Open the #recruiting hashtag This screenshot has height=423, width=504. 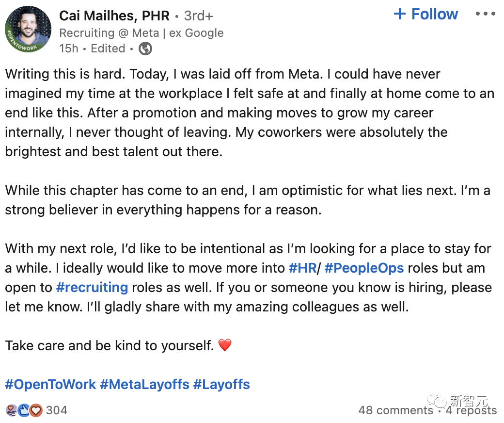click(92, 287)
